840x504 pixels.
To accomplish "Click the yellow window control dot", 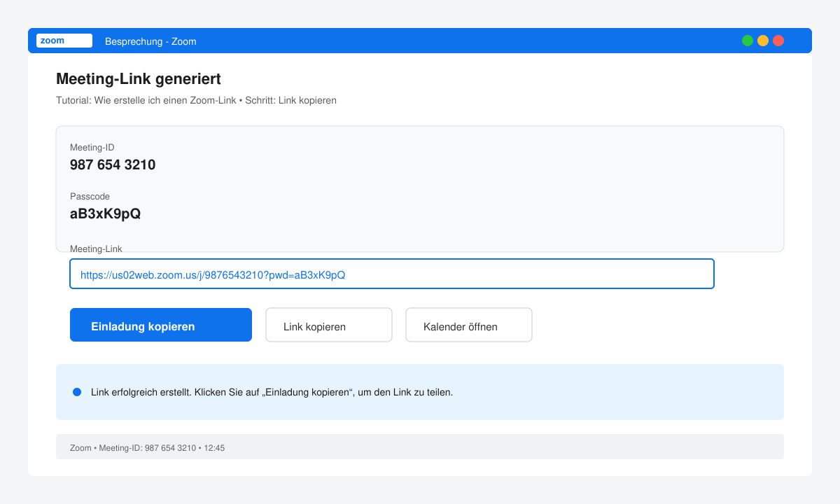I will point(763,41).
